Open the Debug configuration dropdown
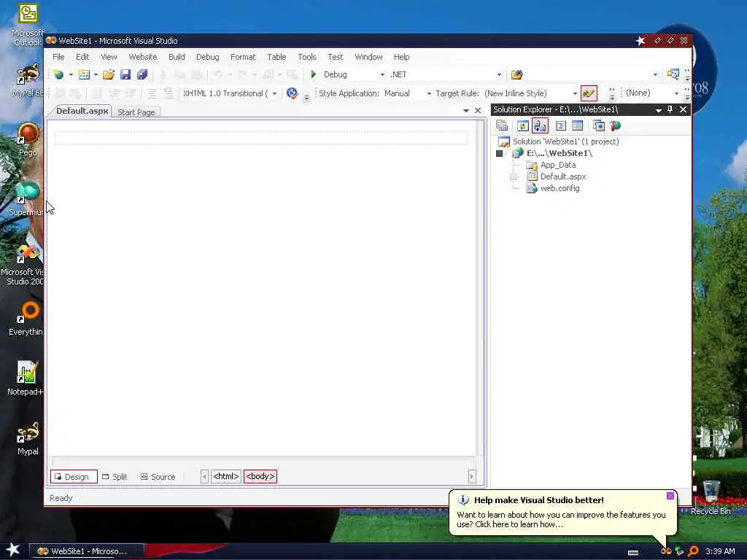The image size is (747, 560). [x=382, y=75]
